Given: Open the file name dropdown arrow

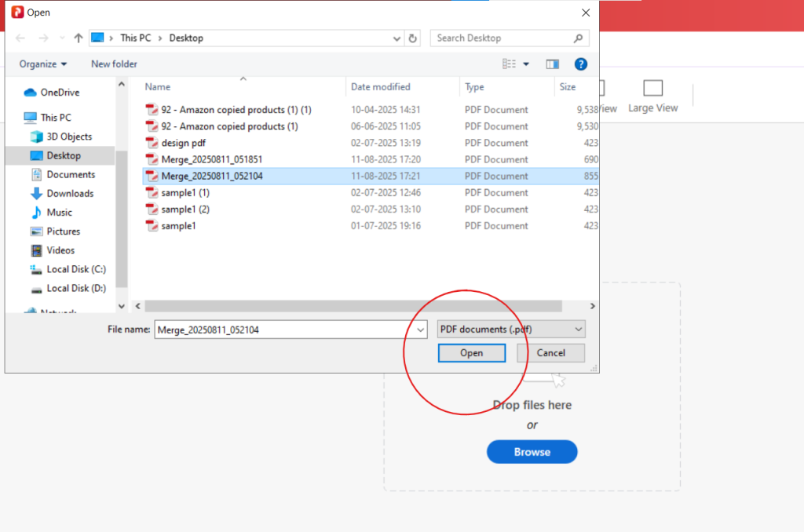Looking at the screenshot, I should tap(421, 329).
